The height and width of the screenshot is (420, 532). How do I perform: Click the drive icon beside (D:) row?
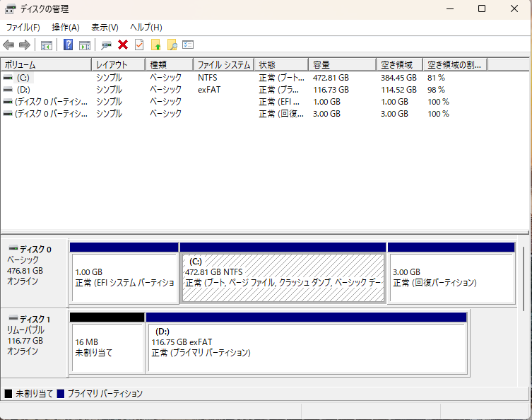pyautogui.click(x=8, y=90)
